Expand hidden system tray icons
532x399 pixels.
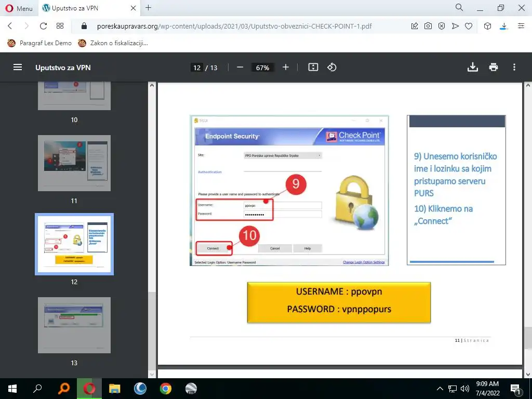click(440, 389)
